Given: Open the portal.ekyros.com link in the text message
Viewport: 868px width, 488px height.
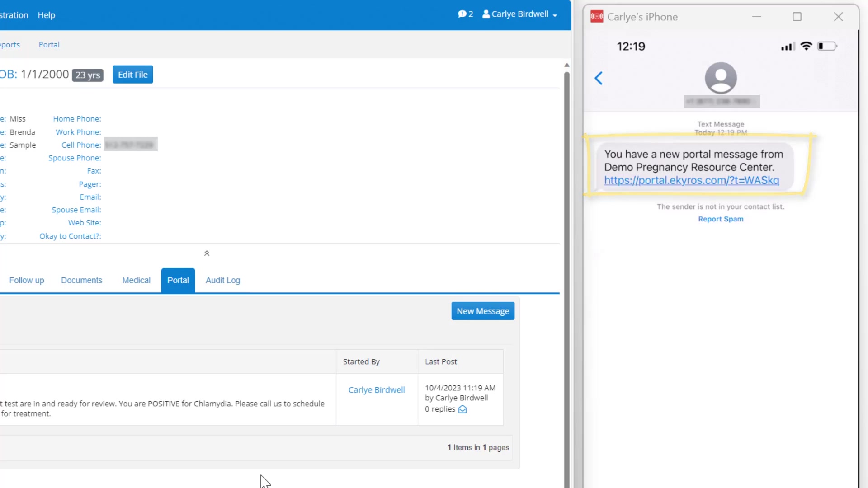Looking at the screenshot, I should pyautogui.click(x=692, y=180).
